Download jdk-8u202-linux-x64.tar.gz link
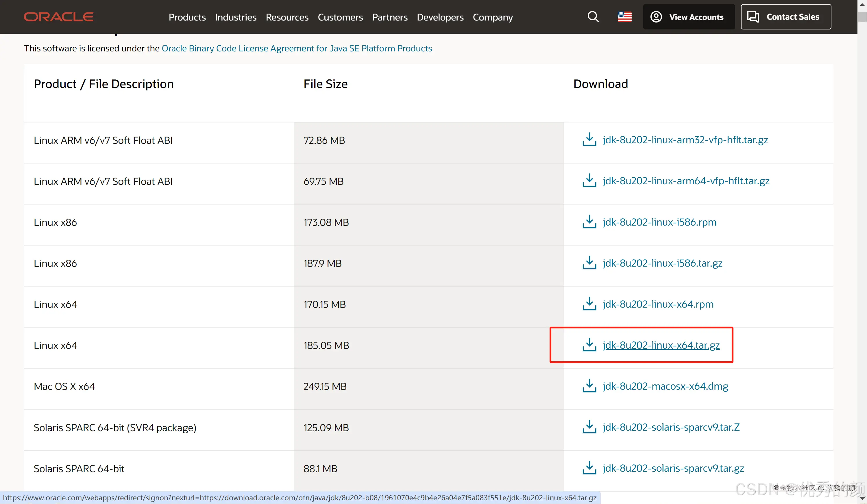Image resolution: width=867 pixels, height=504 pixels. (x=661, y=345)
